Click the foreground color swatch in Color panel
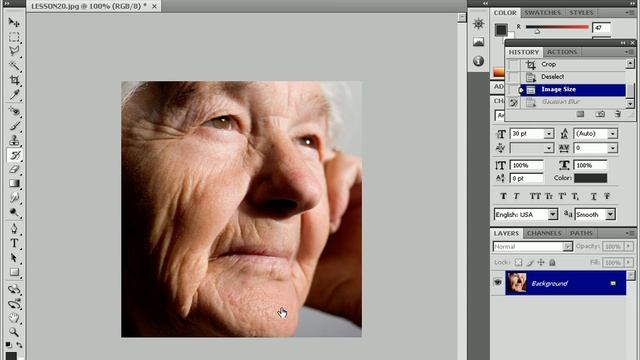This screenshot has width=640, height=360. [x=501, y=29]
